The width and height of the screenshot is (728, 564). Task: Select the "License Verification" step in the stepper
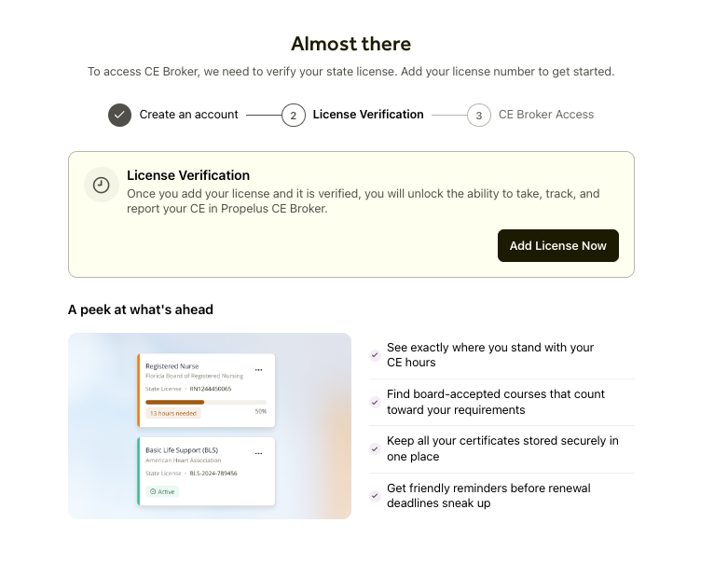coord(368,115)
